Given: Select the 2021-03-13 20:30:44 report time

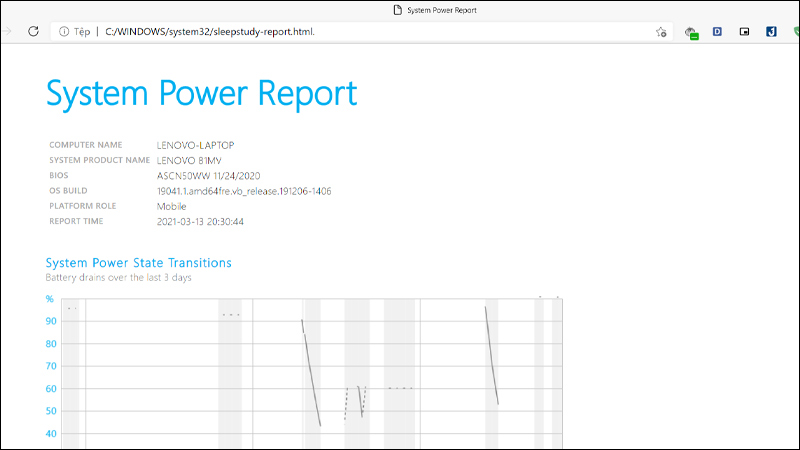Looking at the screenshot, I should click(200, 222).
